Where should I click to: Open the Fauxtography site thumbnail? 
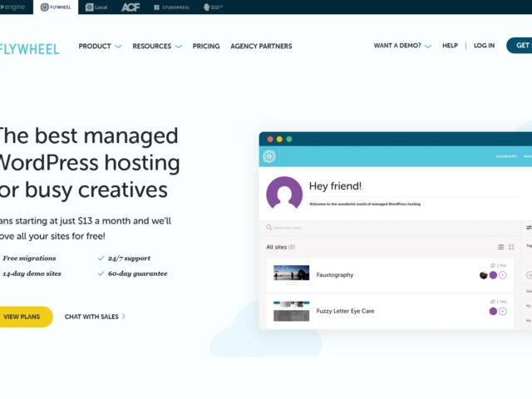[291, 273]
